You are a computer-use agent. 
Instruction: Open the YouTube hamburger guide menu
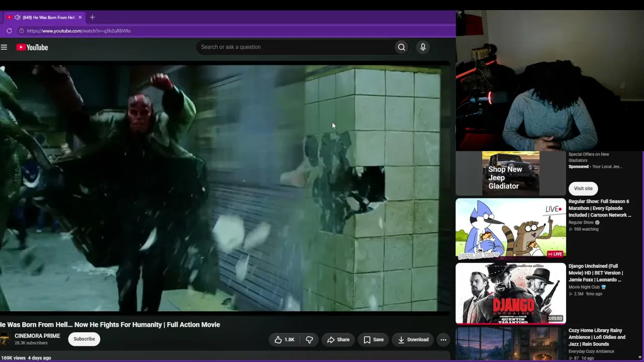click(4, 47)
